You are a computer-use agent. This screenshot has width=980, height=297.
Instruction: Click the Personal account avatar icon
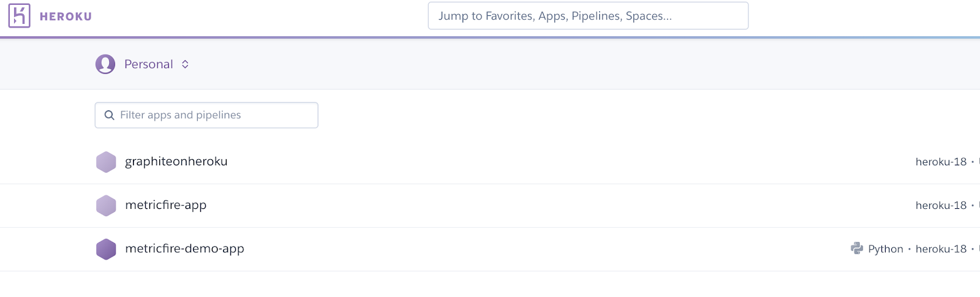tap(105, 64)
